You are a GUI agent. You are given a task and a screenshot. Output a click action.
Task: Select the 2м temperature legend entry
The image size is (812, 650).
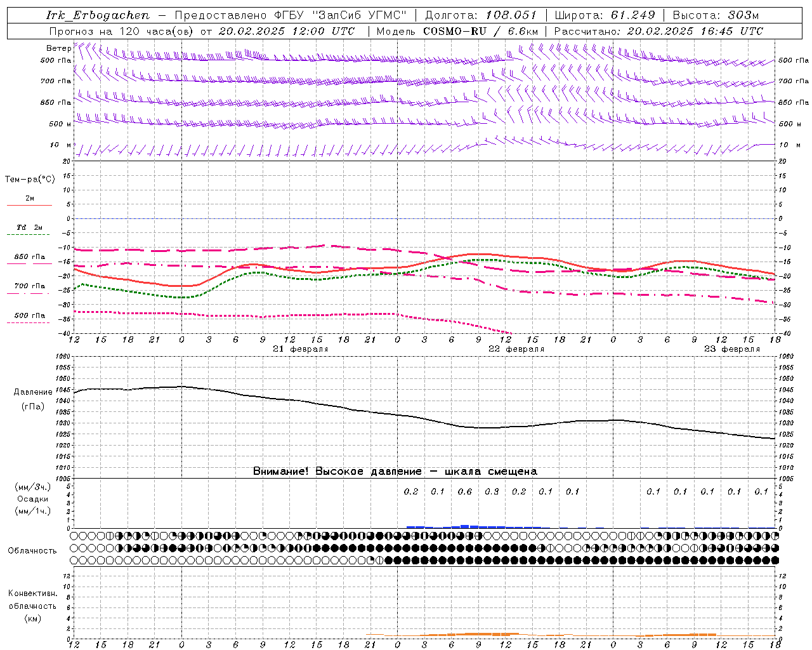pos(30,198)
